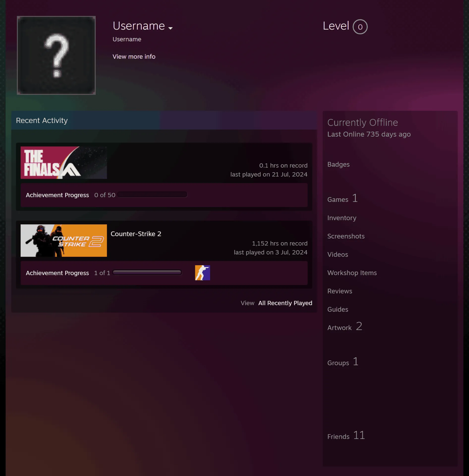Click the question mark profile avatar

(56, 55)
